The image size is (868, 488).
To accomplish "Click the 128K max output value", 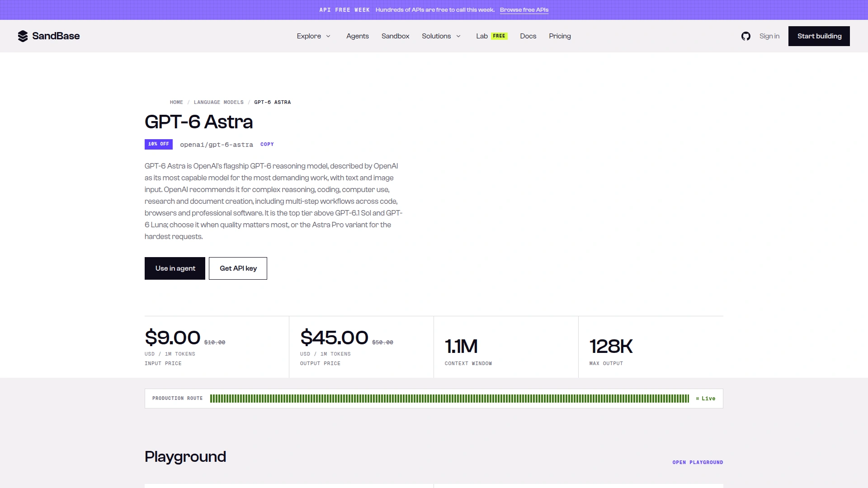I will click(x=611, y=347).
